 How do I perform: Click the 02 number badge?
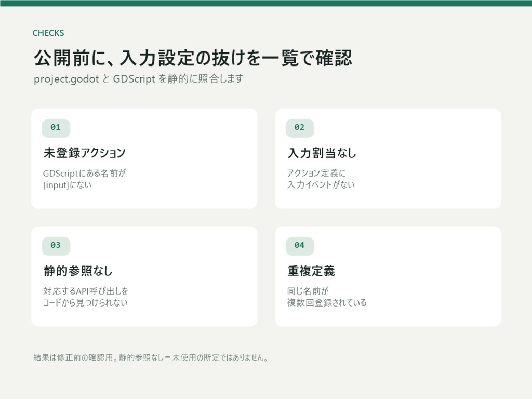(300, 128)
